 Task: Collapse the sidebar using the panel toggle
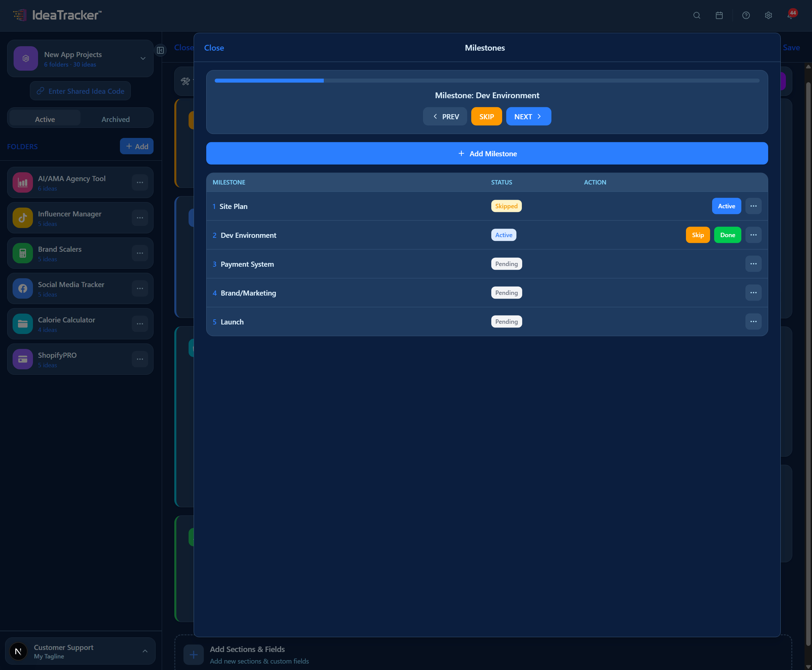pos(161,50)
